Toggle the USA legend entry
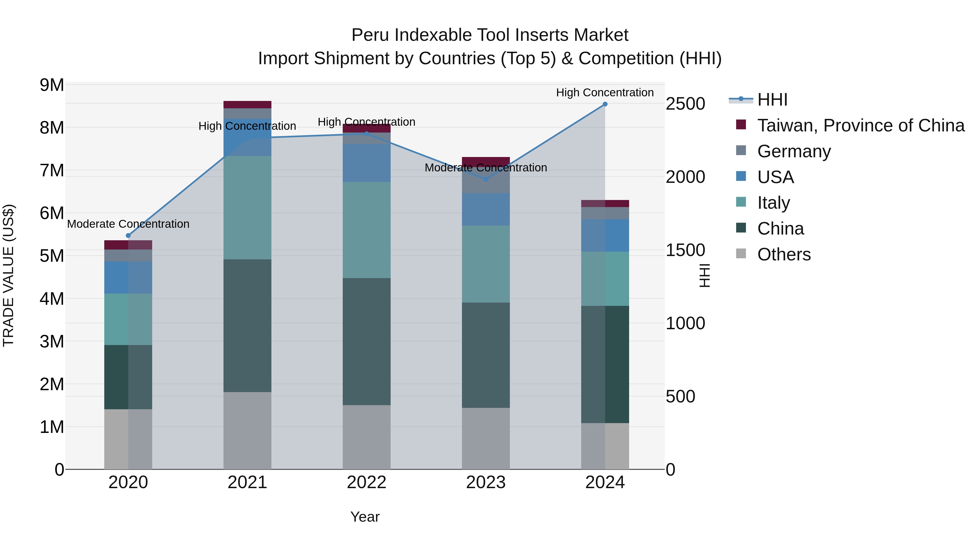980x551 pixels. [765, 177]
